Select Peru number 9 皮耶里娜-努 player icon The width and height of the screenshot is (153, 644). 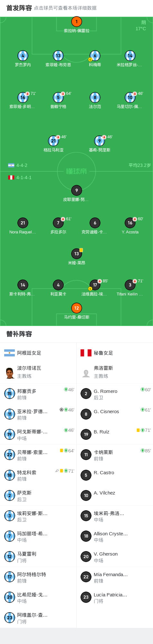[76, 190]
